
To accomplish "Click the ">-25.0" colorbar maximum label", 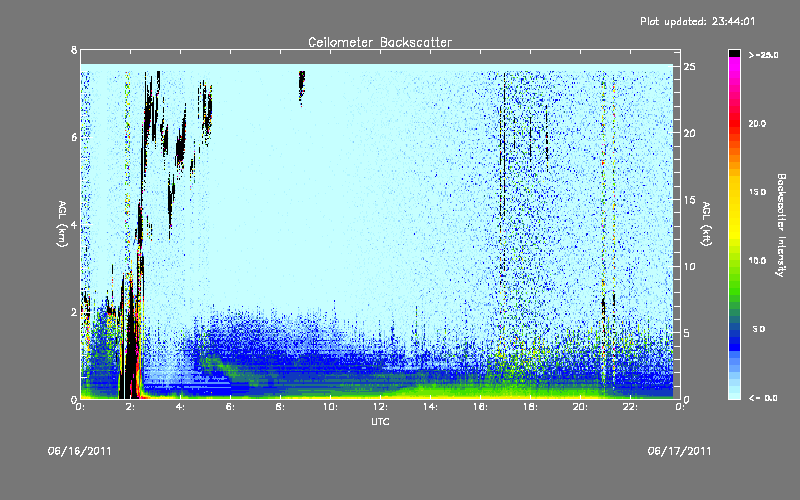I will [x=763, y=55].
